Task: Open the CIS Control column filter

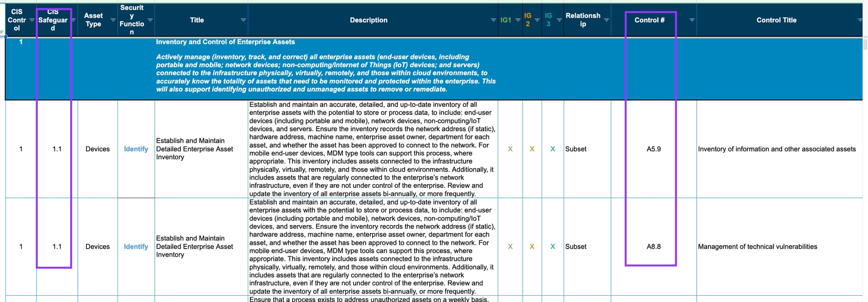Action: point(32,20)
